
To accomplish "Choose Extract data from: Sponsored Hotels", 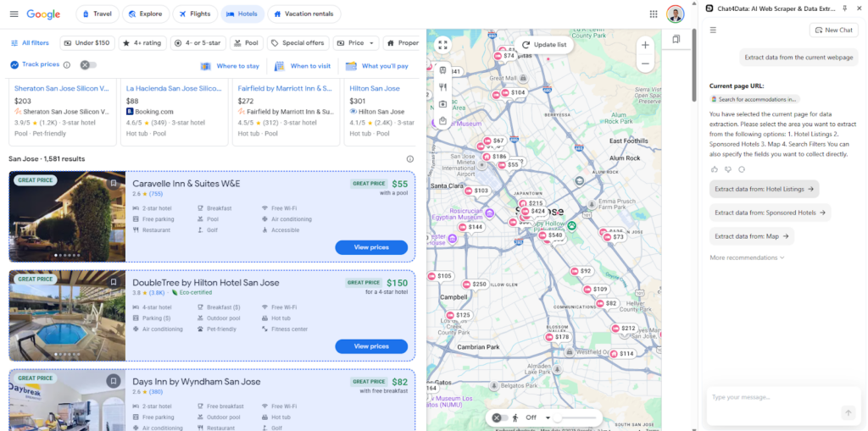I will tap(770, 213).
